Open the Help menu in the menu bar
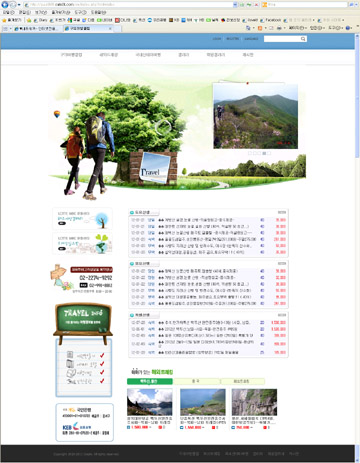Image resolution: width=360 pixels, height=463 pixels. pyautogui.click(x=98, y=12)
